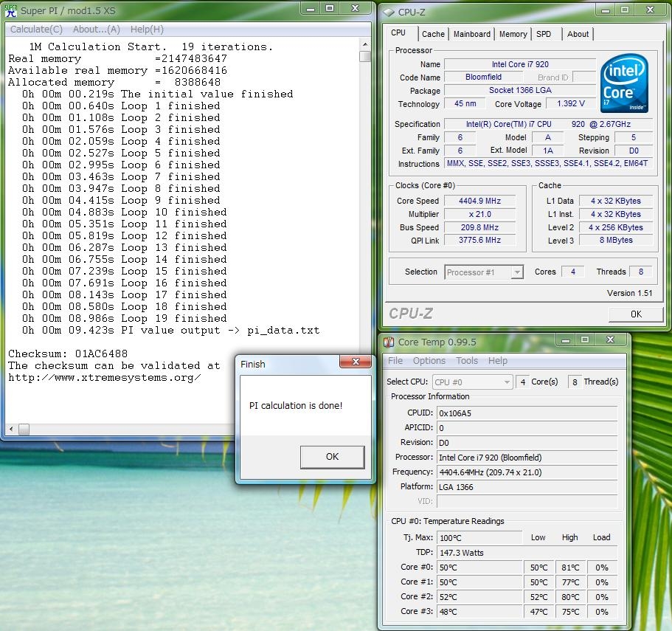Click the xtremesystems.org URL text in Super PI
Viewport: 672px width, 631px height.
[x=105, y=378]
